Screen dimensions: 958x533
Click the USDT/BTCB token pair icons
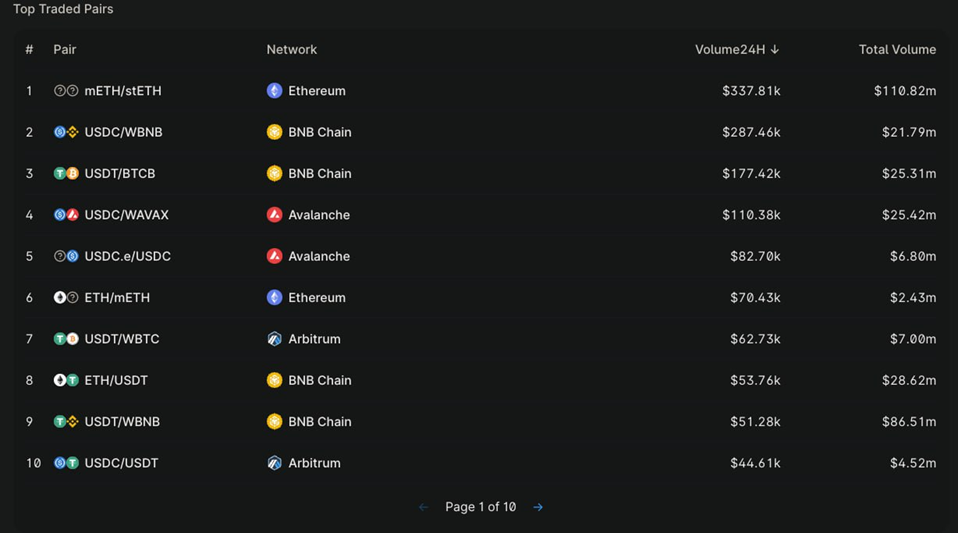66,174
